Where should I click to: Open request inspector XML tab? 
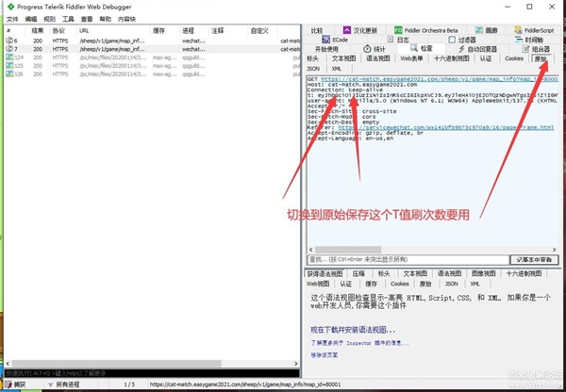337,68
